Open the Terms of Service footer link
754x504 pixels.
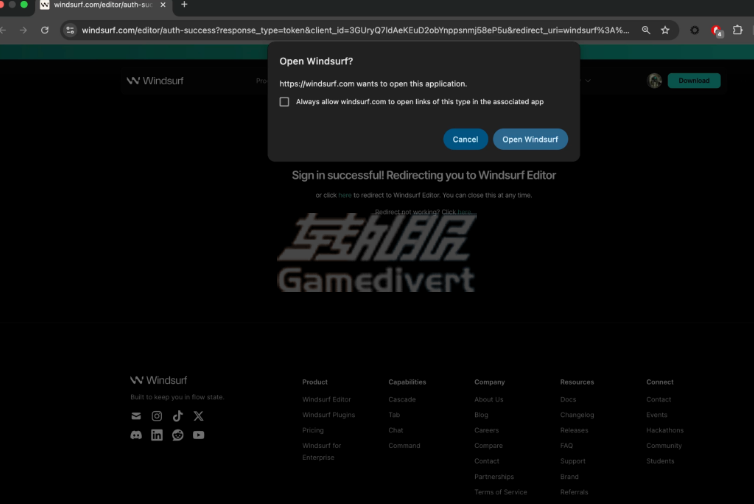[x=501, y=492]
